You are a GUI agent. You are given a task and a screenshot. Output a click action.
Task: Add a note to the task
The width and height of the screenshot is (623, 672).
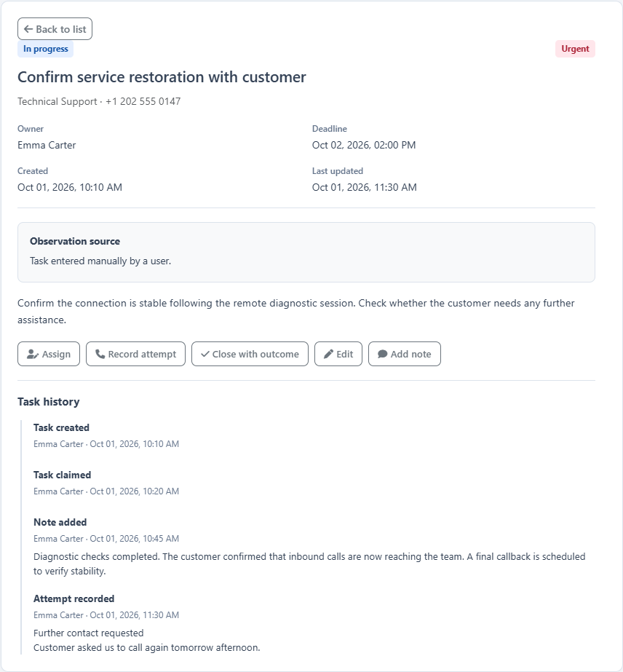(405, 354)
